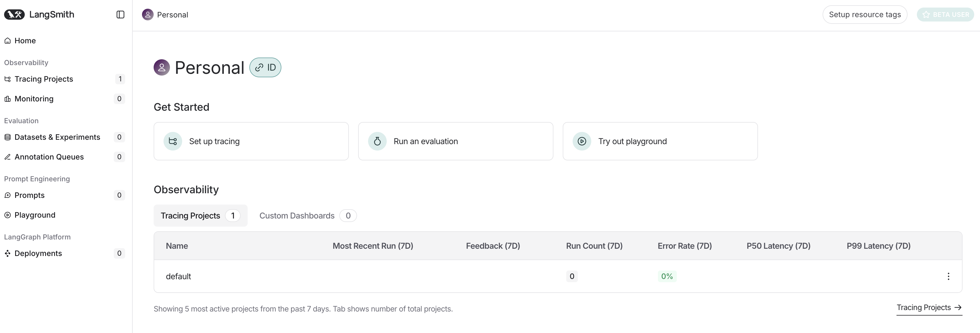The width and height of the screenshot is (980, 333).
Task: Click the Run an evaluation flask icon
Action: click(377, 141)
